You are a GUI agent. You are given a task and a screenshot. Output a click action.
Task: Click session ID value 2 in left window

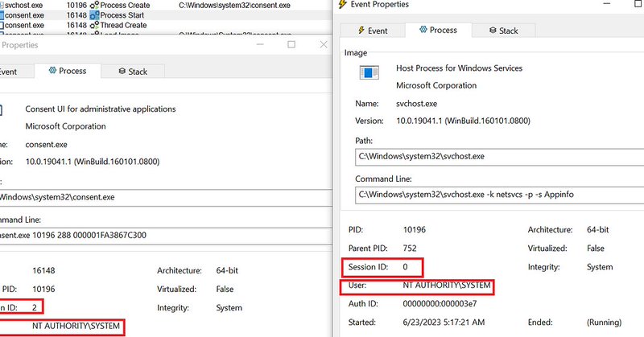pyautogui.click(x=35, y=307)
